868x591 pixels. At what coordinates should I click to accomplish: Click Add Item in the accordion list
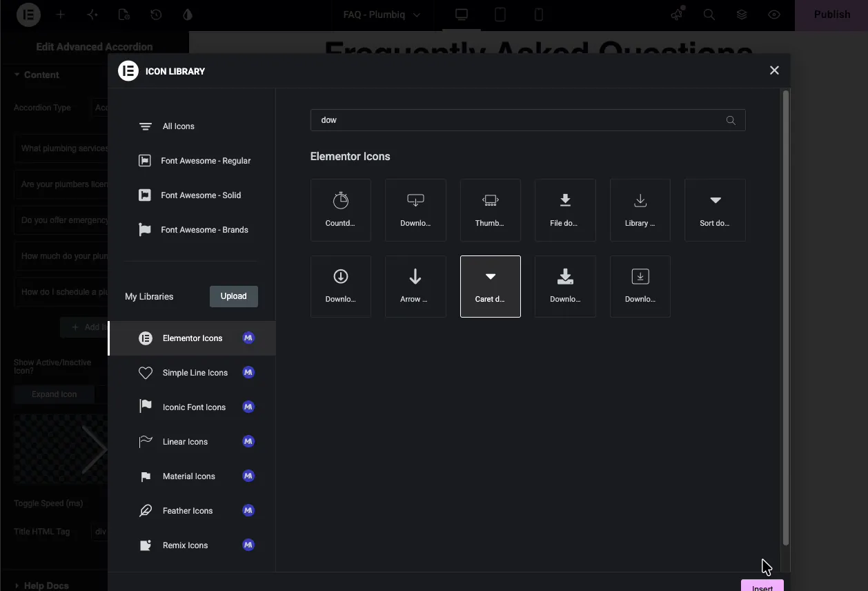coord(84,327)
